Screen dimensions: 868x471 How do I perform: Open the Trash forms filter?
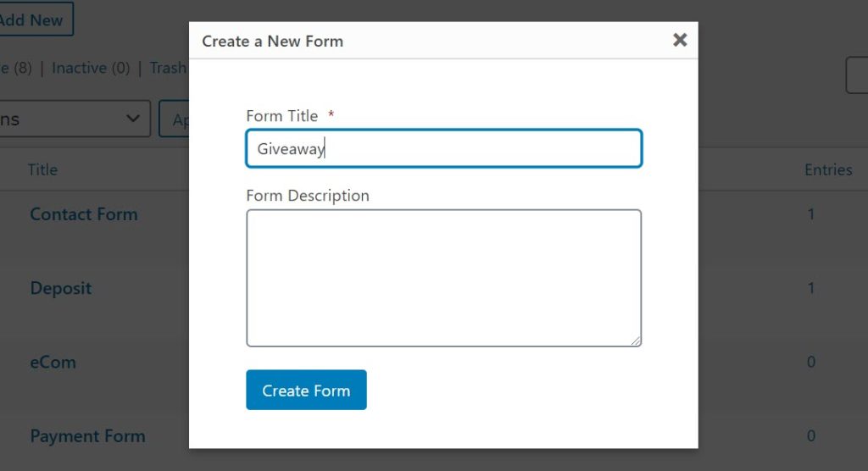[x=168, y=68]
